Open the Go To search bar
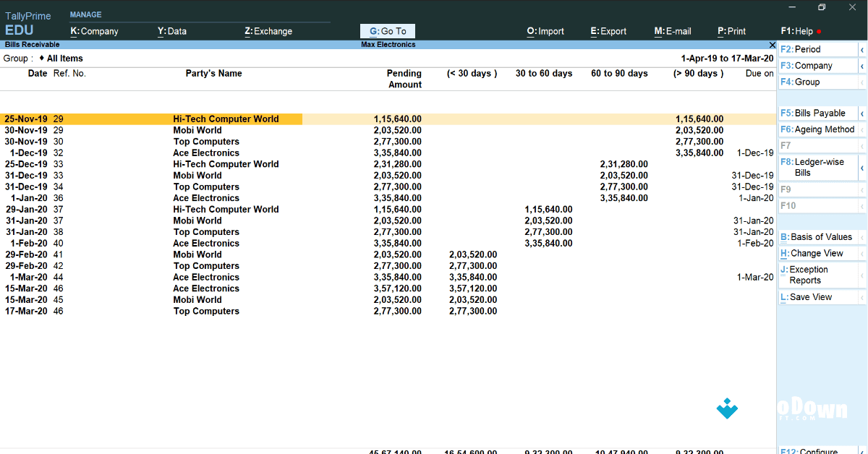This screenshot has height=454, width=868. 387,31
